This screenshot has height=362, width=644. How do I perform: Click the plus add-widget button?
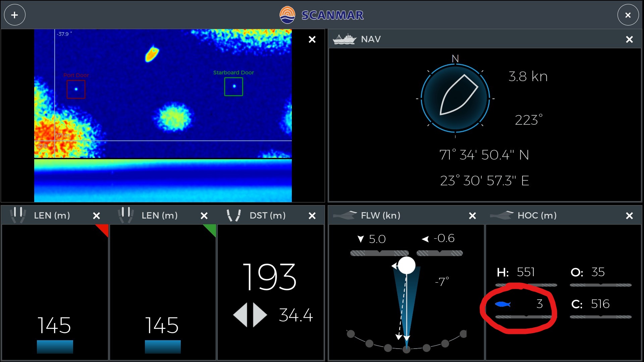(14, 15)
